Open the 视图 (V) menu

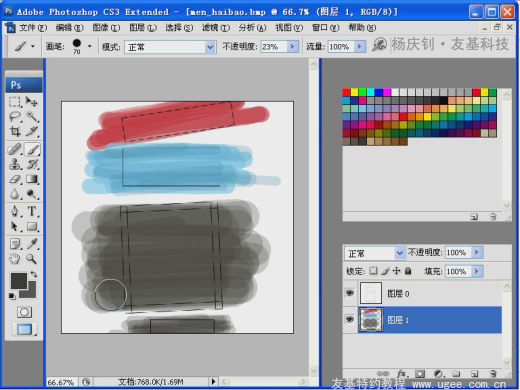click(x=289, y=28)
